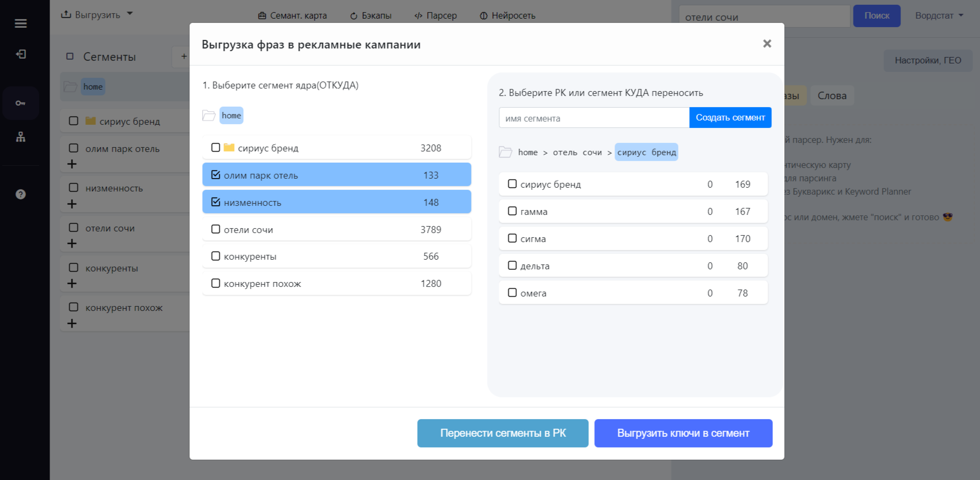This screenshot has width=980, height=480.
Task: Check отели сочи source segment
Action: point(216,229)
